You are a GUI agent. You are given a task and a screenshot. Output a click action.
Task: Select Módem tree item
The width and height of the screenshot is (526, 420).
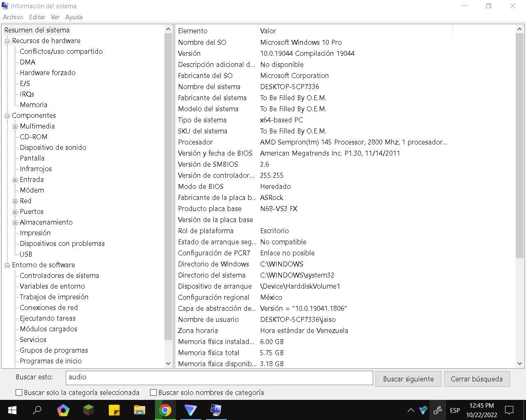point(32,190)
